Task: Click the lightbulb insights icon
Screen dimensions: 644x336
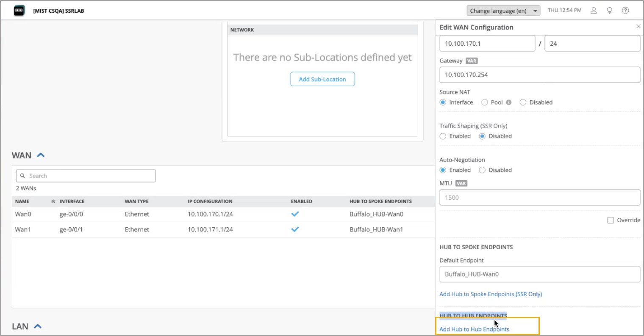Action: pyautogui.click(x=610, y=11)
